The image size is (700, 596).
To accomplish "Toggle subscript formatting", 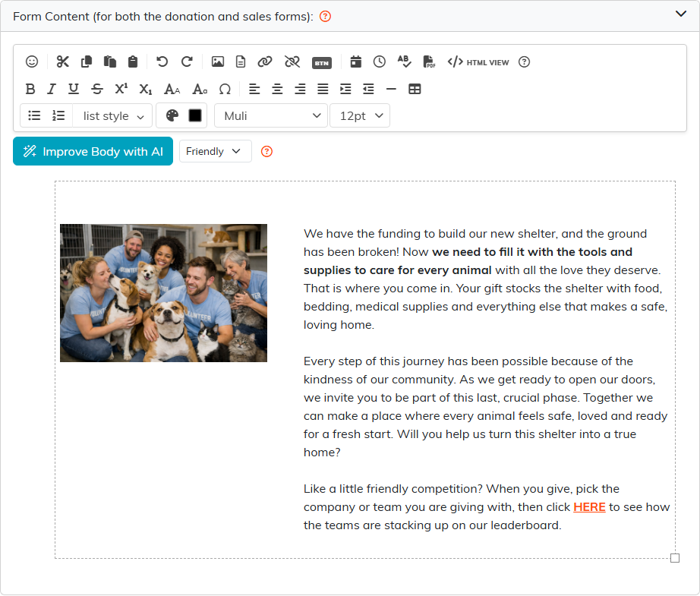I will point(146,90).
